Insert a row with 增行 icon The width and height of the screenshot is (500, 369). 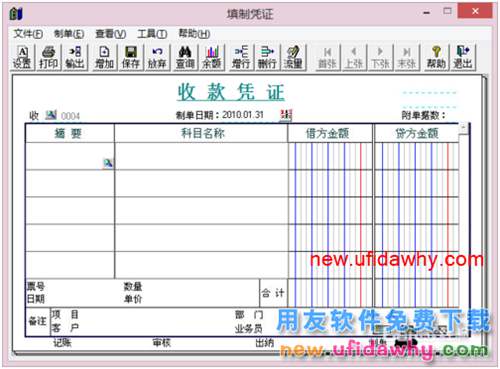click(x=241, y=57)
